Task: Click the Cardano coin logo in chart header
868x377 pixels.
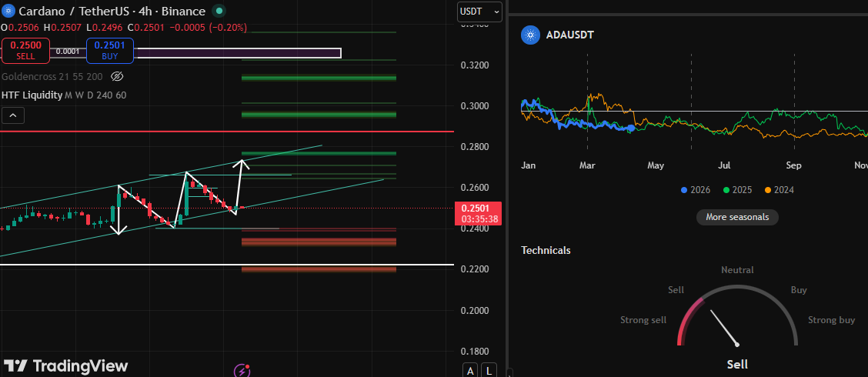Action: [x=9, y=11]
